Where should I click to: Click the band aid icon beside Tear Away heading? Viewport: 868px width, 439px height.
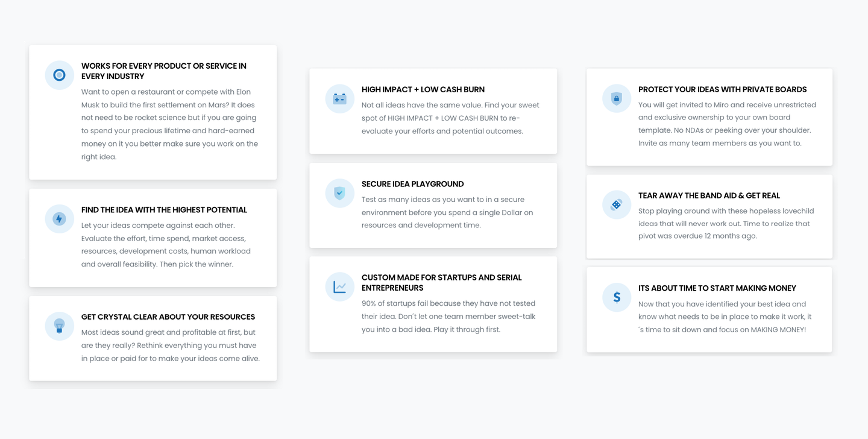pos(616,205)
